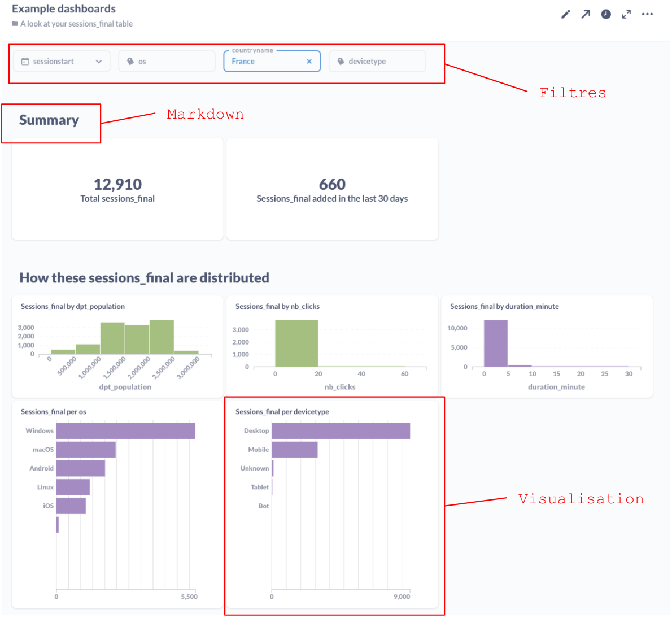Click the 660 sessions added last 30 days
Screen dimensions: 672x618
pyautogui.click(x=332, y=184)
